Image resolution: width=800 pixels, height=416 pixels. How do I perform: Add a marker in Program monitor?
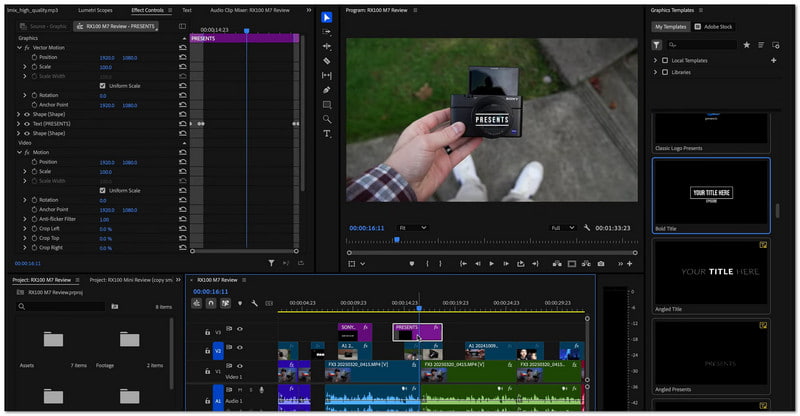click(x=412, y=264)
